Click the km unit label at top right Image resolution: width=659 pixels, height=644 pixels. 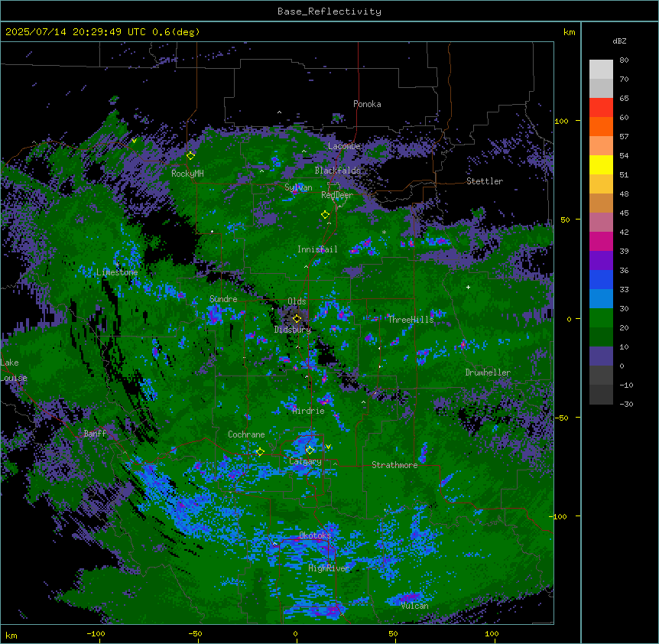pos(569,32)
